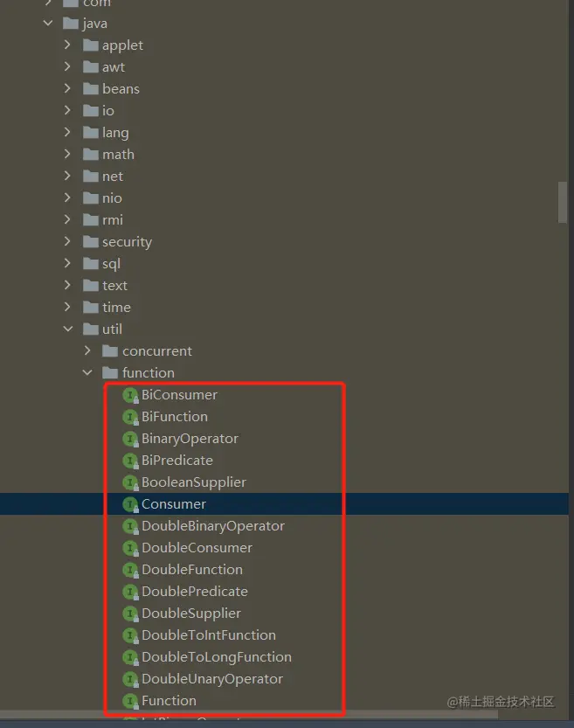Image resolution: width=574 pixels, height=728 pixels.
Task: Click the Consumer interface icon
Action: pos(130,504)
